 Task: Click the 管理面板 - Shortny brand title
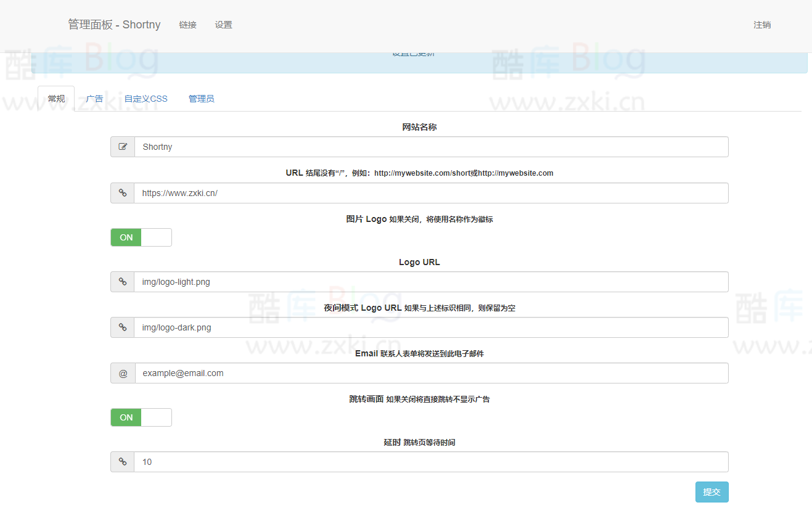click(x=114, y=25)
